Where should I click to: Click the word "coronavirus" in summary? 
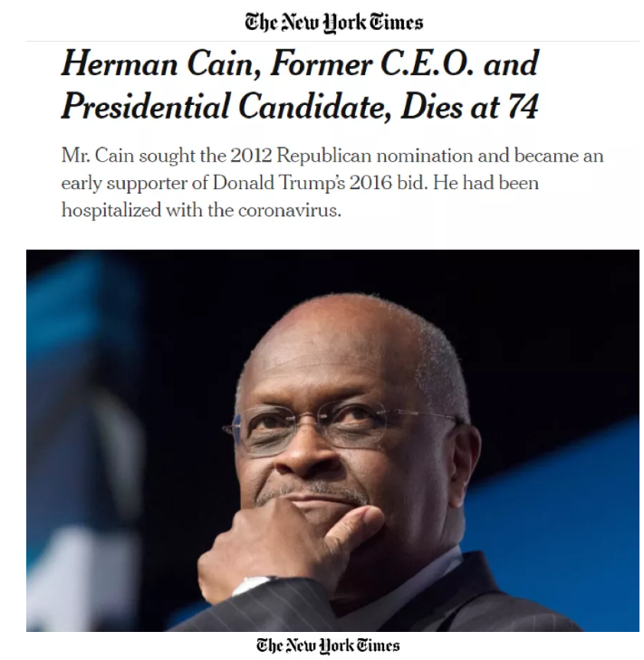pos(289,210)
